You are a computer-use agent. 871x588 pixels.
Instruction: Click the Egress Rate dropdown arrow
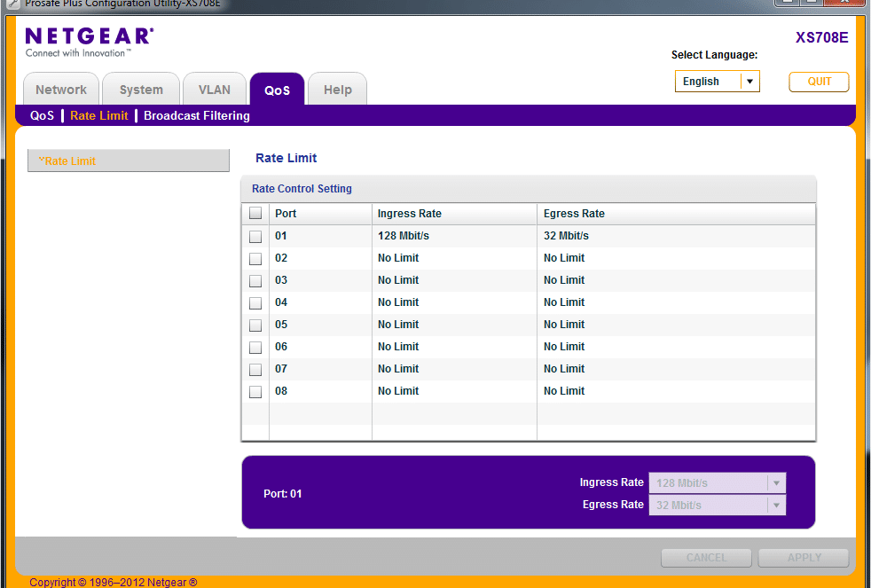tap(777, 506)
